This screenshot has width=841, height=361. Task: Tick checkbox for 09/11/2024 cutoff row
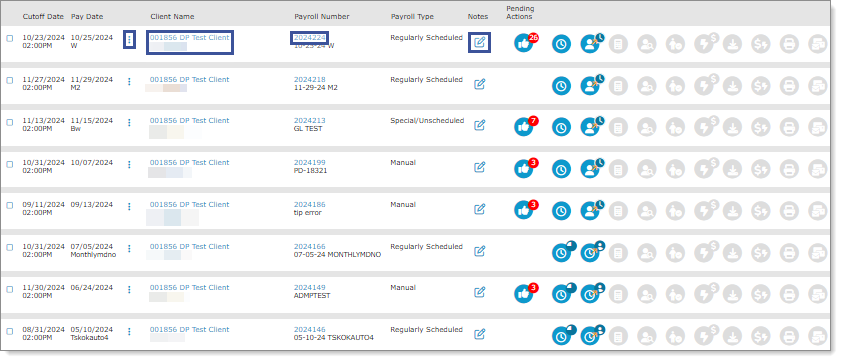10,205
